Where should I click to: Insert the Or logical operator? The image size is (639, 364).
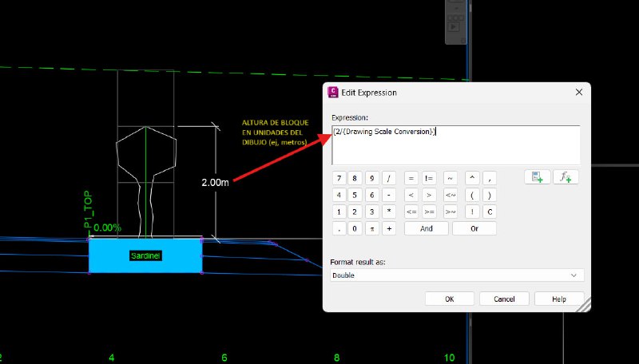click(x=474, y=228)
